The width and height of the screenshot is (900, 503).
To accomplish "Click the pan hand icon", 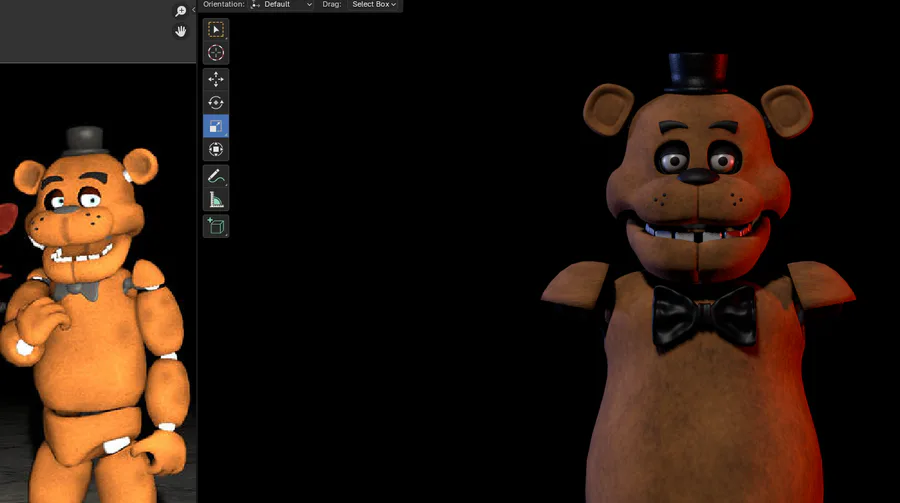I will [x=180, y=31].
